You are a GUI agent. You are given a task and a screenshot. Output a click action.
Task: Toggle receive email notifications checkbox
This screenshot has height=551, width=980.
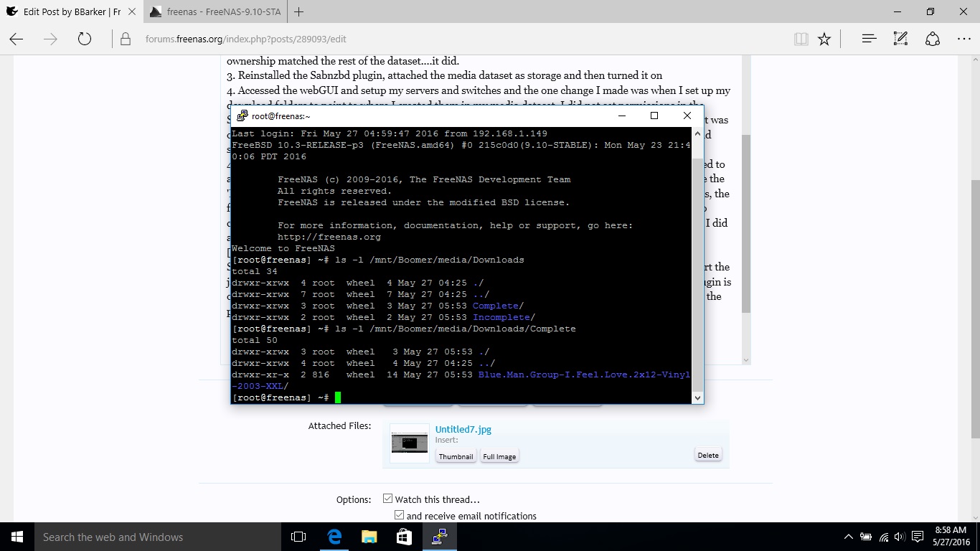point(400,515)
